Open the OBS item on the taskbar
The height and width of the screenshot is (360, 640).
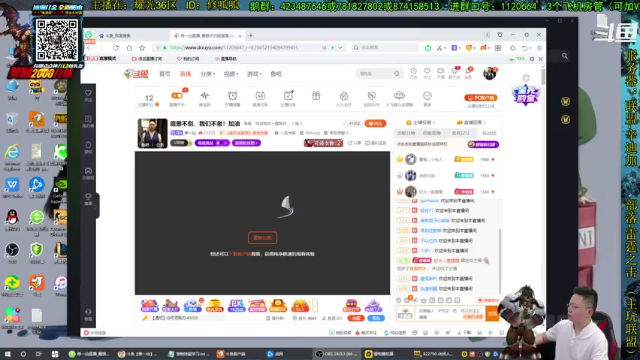336,354
